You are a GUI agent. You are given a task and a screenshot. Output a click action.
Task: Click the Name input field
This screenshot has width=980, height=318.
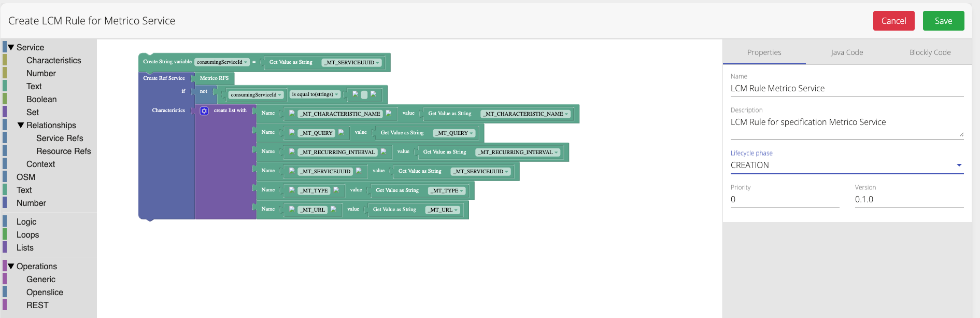(x=847, y=89)
